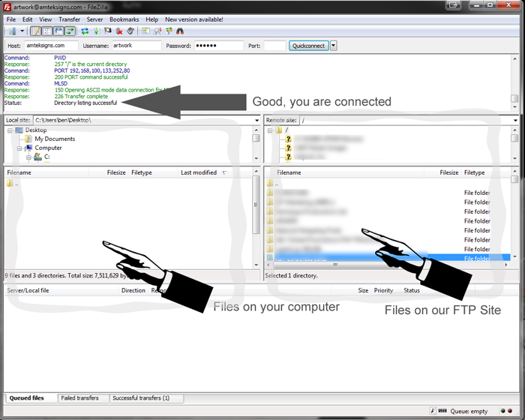Click the Port input field

274,46
